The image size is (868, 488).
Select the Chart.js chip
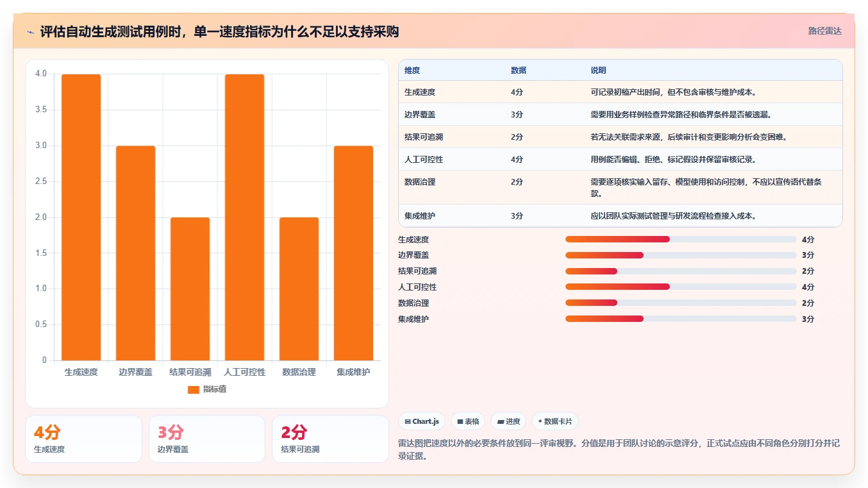422,421
